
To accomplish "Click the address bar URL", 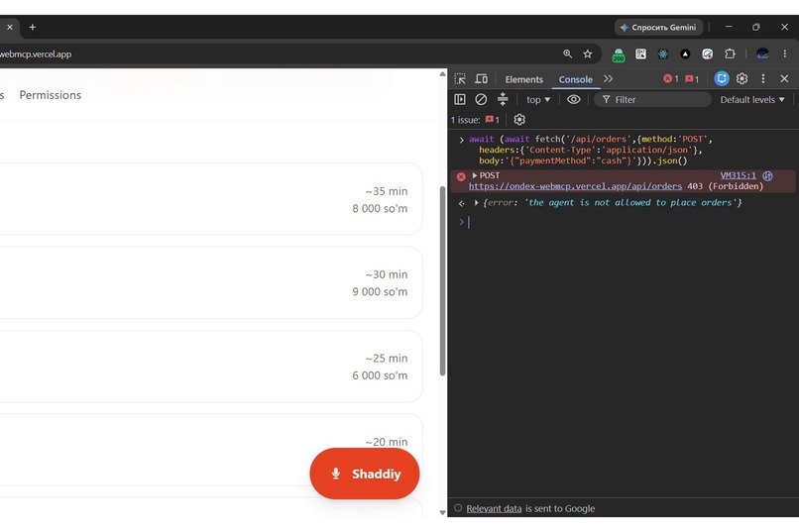I will tap(36, 53).
